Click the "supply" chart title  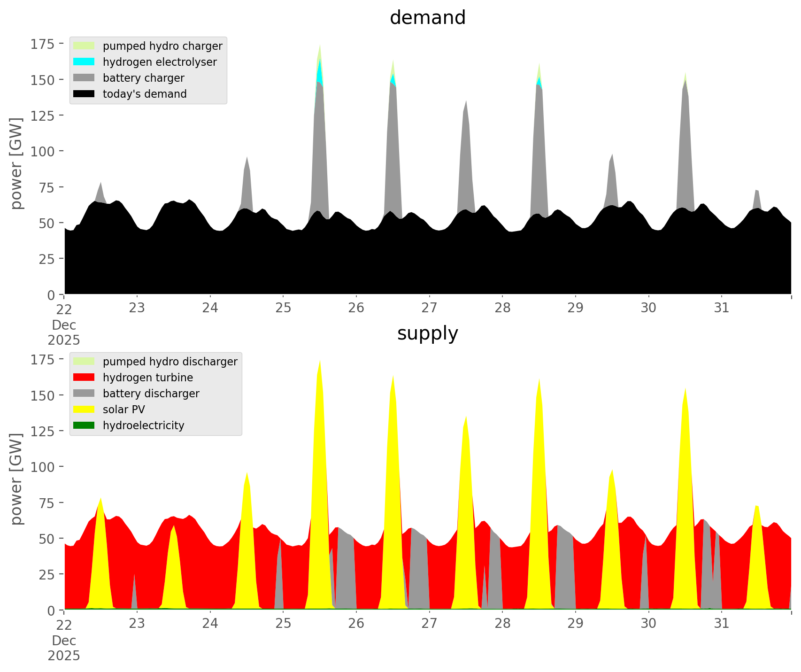(427, 333)
